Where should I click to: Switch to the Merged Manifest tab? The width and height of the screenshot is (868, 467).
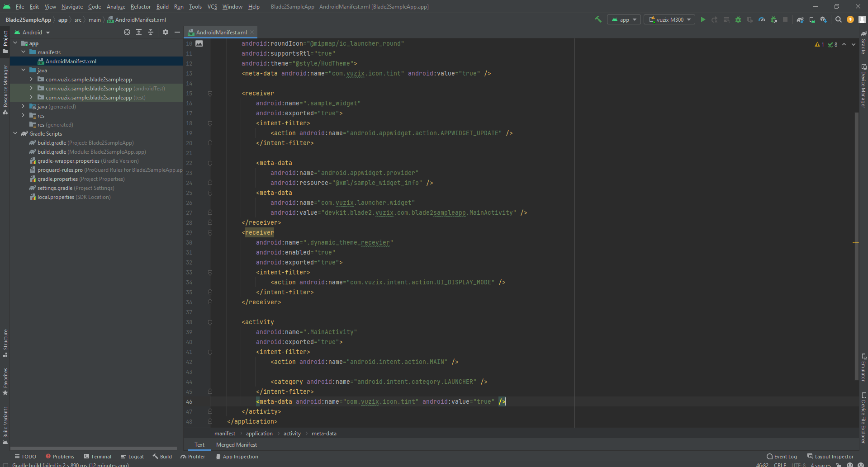[237, 445]
